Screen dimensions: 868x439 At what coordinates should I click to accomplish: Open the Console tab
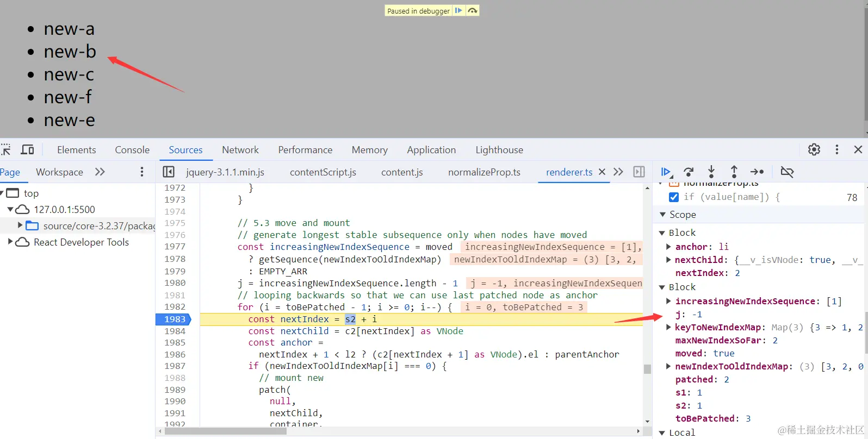132,149
